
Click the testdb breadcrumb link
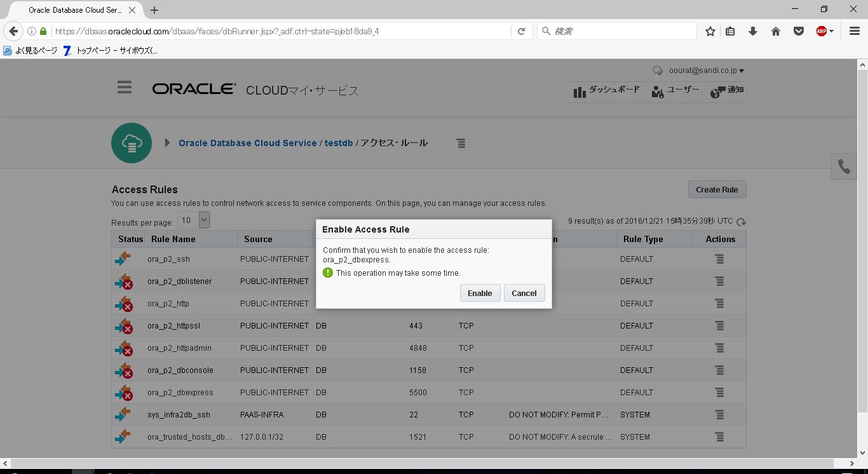(339, 143)
